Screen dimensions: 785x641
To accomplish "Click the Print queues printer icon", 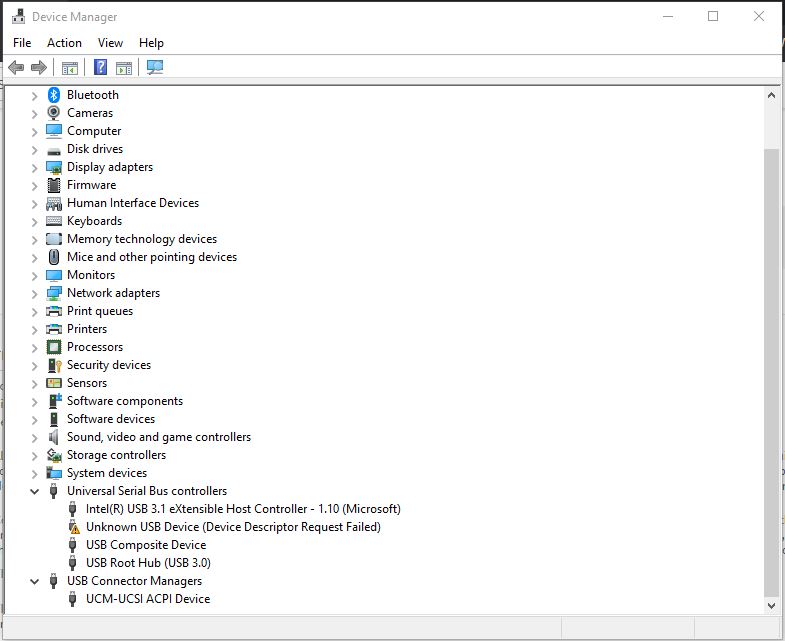I will click(x=54, y=311).
